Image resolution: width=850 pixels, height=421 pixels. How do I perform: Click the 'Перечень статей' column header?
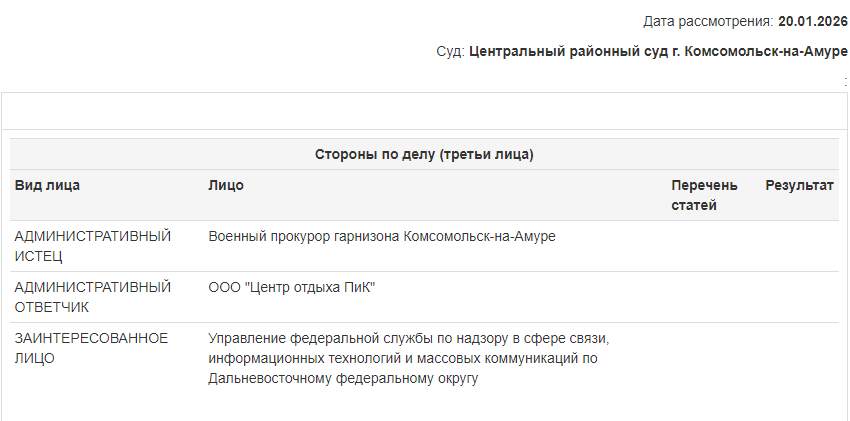click(x=704, y=196)
